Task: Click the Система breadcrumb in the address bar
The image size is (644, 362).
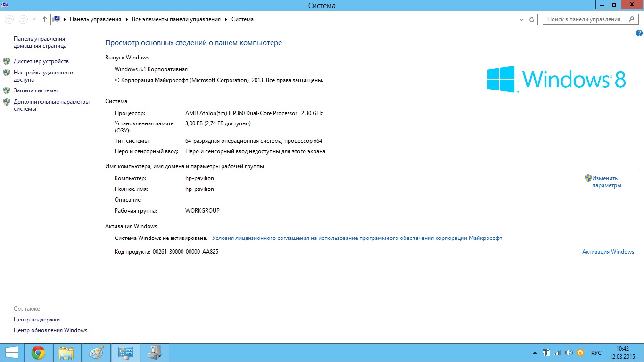Action: (242, 19)
